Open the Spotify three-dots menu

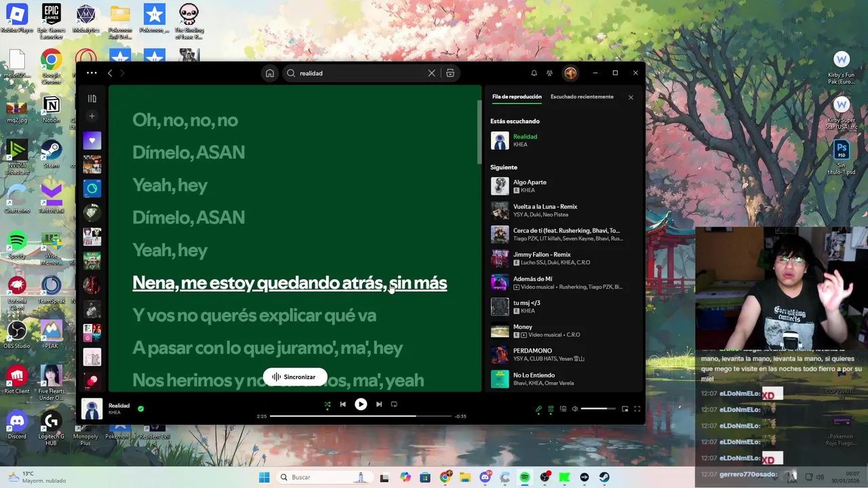tap(92, 73)
